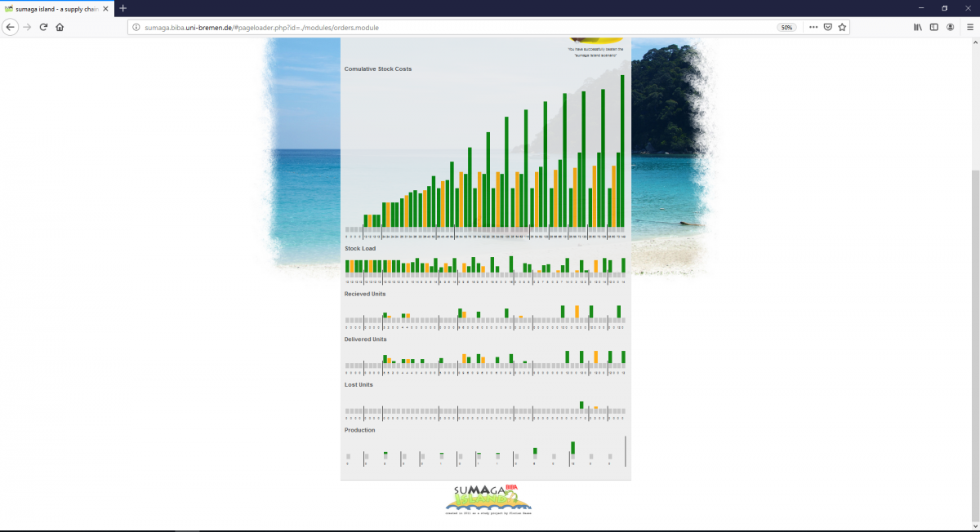Reset the 50% zoom level badge
The width and height of the screenshot is (980, 532).
tap(786, 27)
